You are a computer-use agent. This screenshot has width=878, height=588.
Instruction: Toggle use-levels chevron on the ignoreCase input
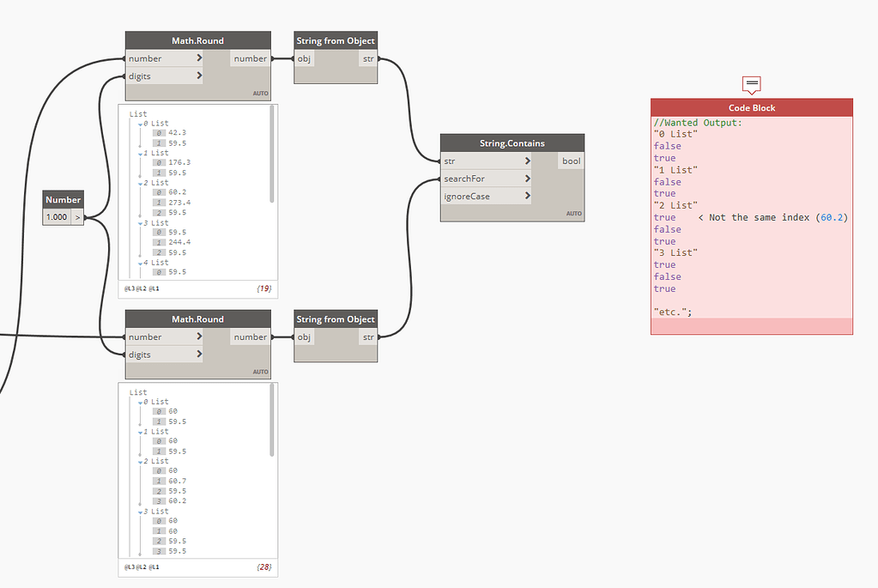(529, 195)
